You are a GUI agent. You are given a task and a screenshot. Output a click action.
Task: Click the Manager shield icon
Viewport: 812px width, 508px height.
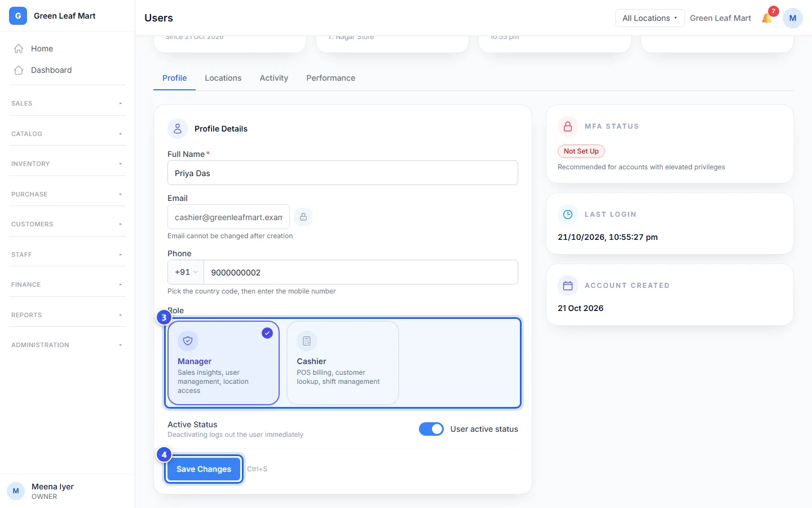pyautogui.click(x=188, y=341)
